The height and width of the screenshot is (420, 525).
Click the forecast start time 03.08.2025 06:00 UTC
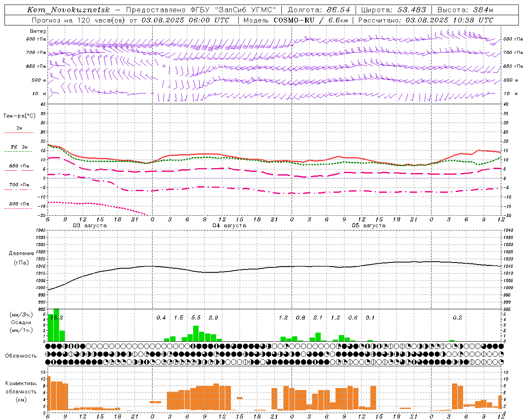click(185, 20)
